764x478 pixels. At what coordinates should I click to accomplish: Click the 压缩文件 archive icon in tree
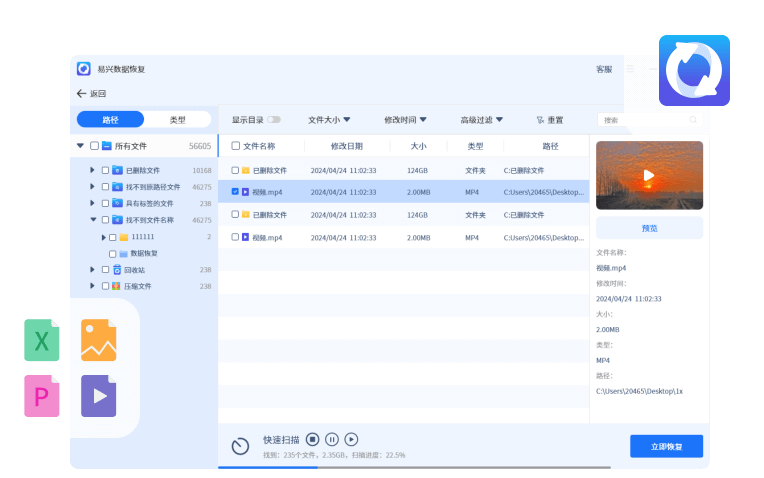click(x=116, y=286)
